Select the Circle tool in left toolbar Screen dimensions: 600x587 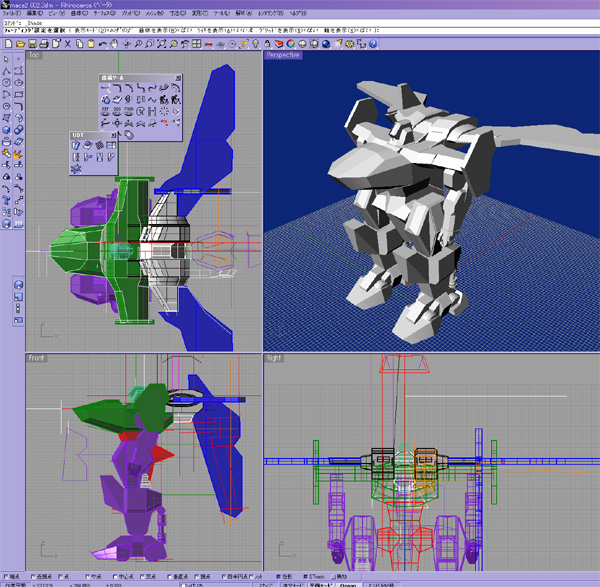7,83
